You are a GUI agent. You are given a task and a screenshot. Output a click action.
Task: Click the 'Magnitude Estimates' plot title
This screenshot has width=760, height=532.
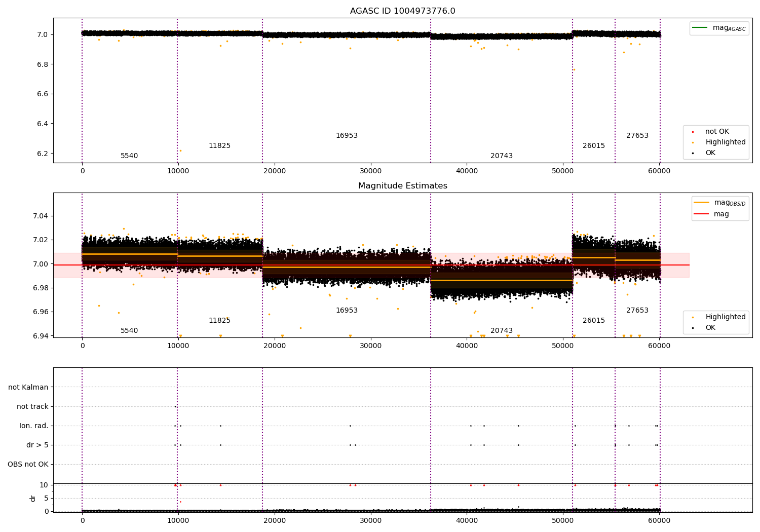402,186
